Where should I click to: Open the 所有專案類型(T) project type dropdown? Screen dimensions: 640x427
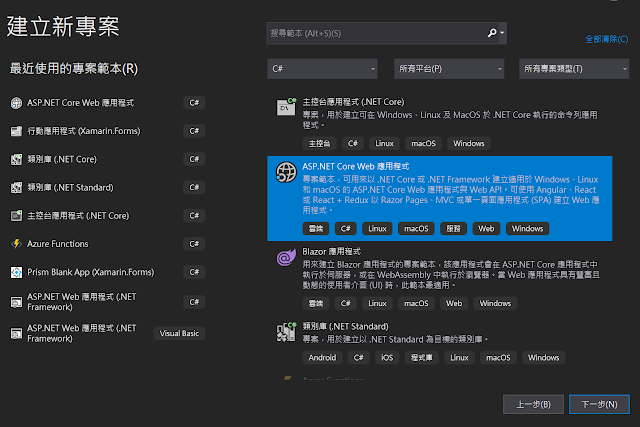coord(574,69)
